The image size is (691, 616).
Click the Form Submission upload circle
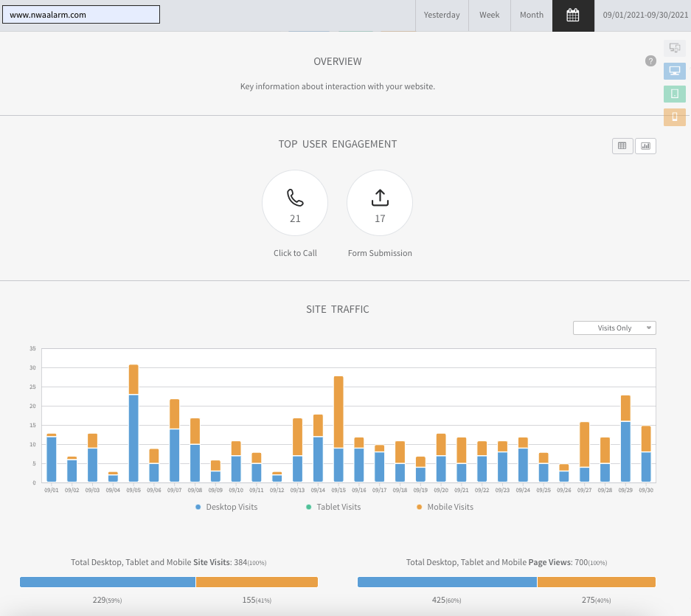380,203
